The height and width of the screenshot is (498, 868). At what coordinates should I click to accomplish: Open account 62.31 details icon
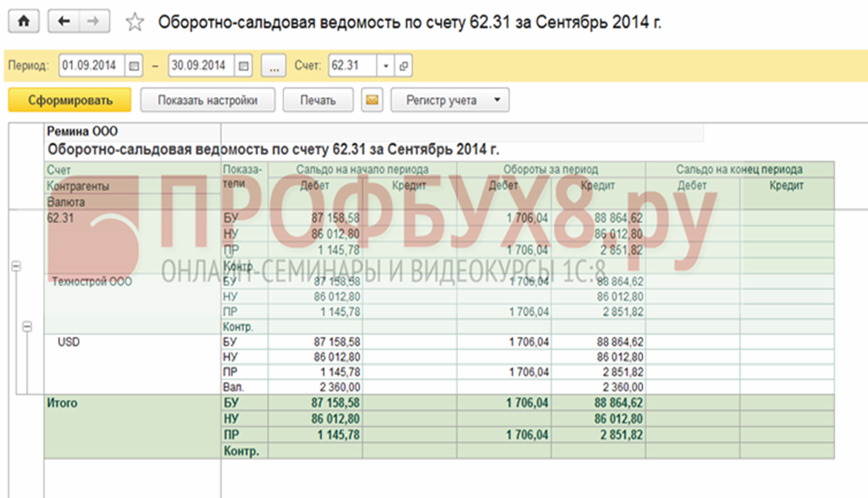[x=404, y=66]
